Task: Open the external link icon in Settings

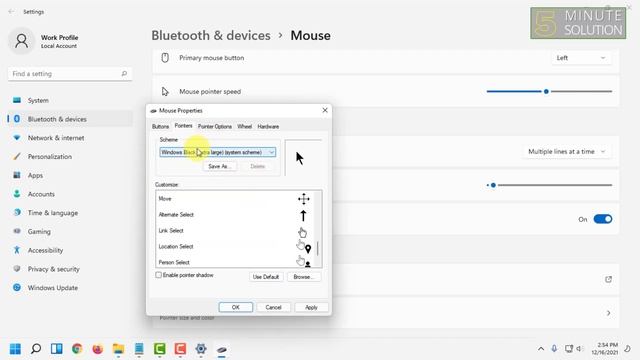Action: [x=609, y=280]
